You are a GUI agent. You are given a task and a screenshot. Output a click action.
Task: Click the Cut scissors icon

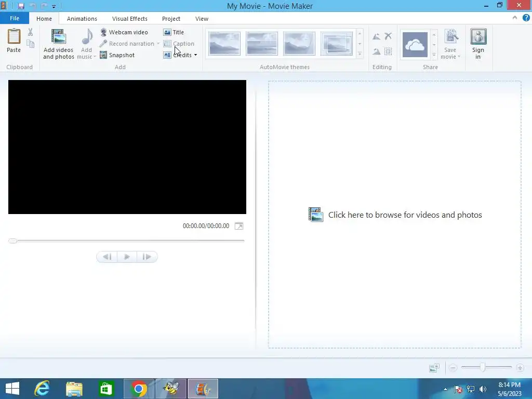[31, 32]
